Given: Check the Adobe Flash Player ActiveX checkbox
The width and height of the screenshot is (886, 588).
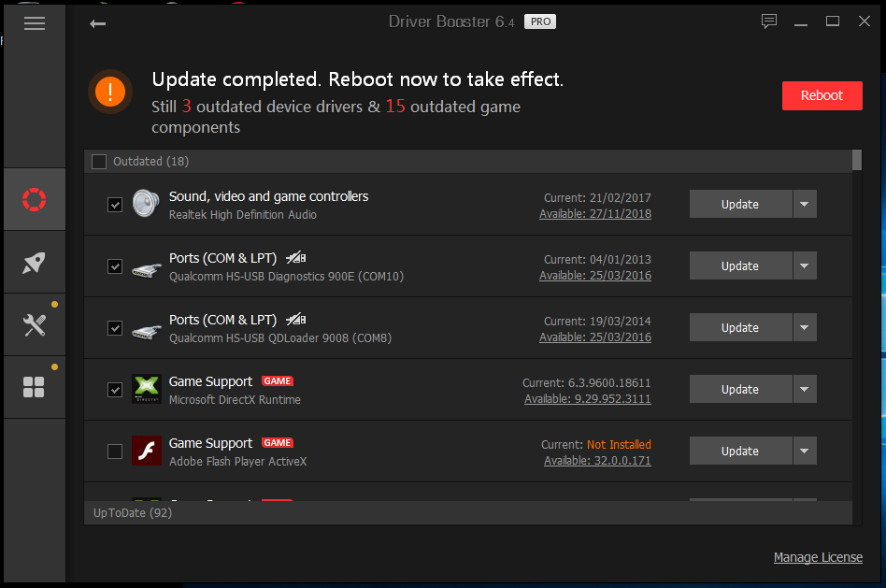Looking at the screenshot, I should click(115, 452).
